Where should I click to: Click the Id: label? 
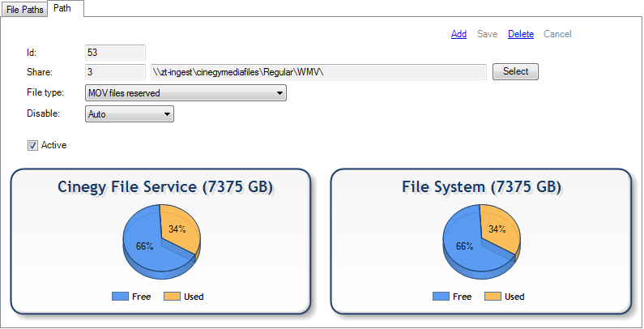[x=32, y=53]
